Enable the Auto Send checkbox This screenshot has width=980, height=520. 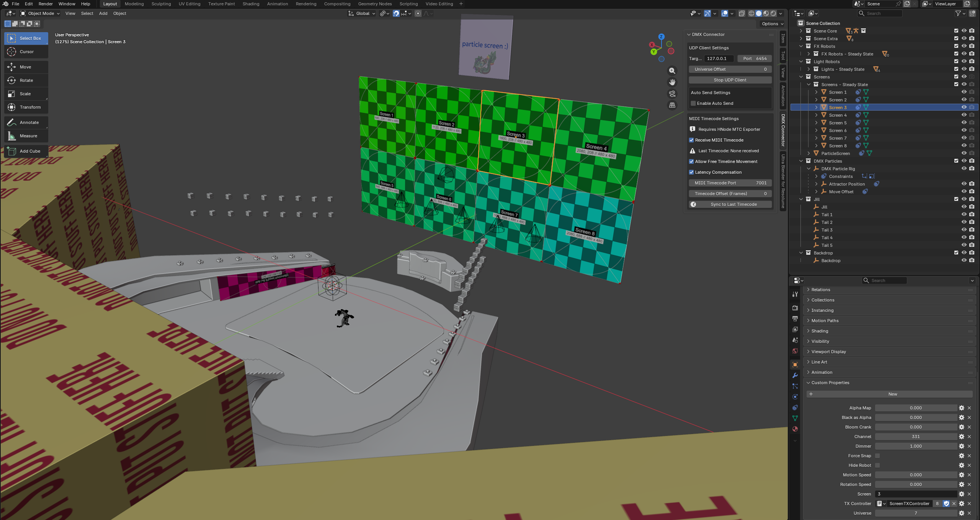(x=693, y=103)
